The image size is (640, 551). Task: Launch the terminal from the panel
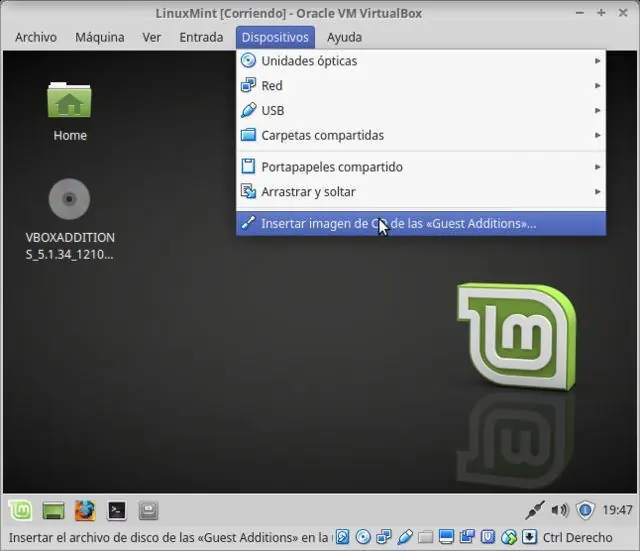point(116,510)
